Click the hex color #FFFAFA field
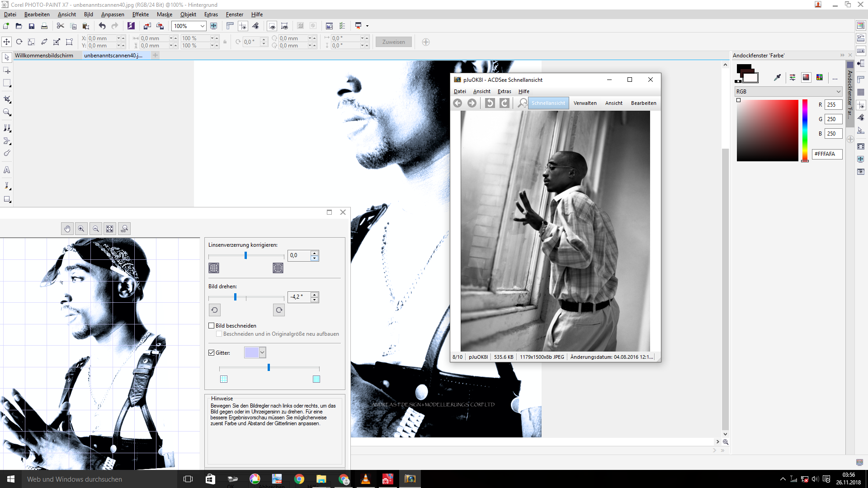 click(827, 154)
